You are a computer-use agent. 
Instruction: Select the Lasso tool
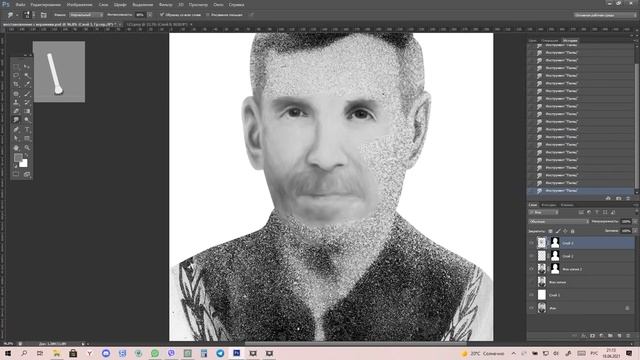coord(16,76)
